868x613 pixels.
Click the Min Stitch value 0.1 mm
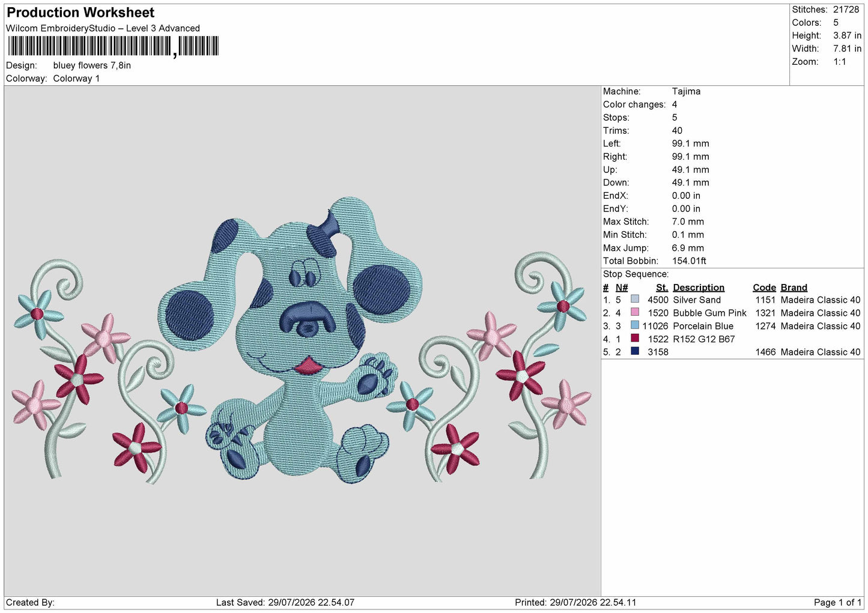point(688,235)
